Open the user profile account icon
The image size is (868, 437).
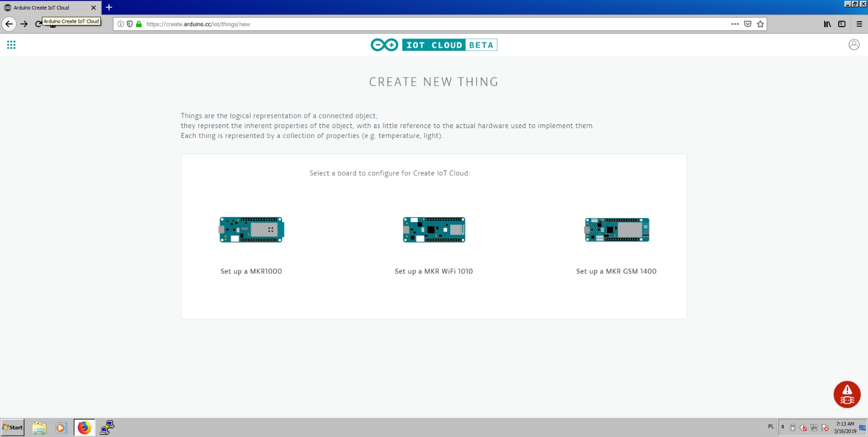tap(854, 45)
